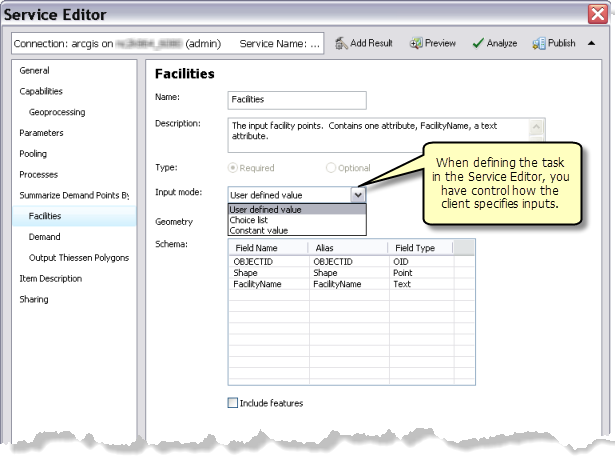615x456 pixels.
Task: Go to the Capabilities section
Action: tap(41, 91)
